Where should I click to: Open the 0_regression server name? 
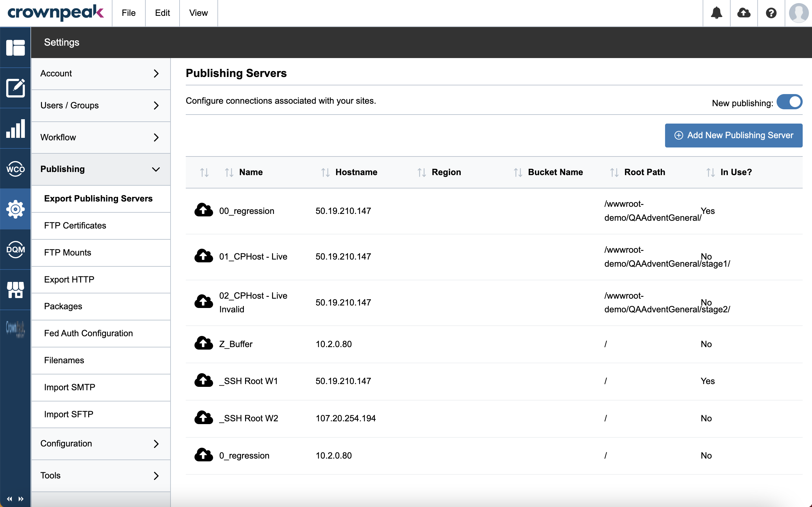pyautogui.click(x=244, y=455)
